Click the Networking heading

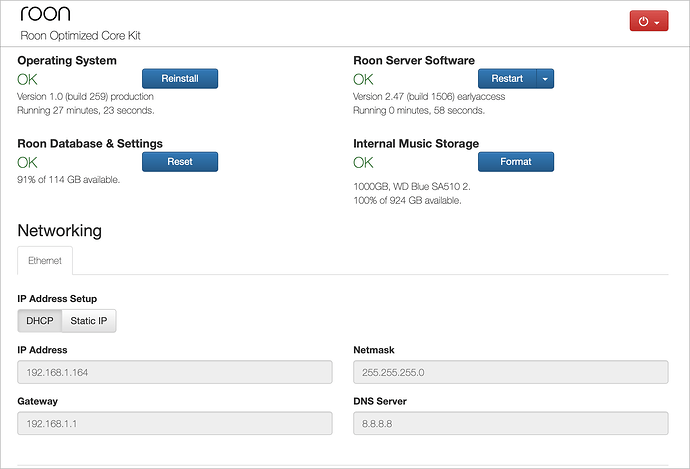click(x=59, y=231)
